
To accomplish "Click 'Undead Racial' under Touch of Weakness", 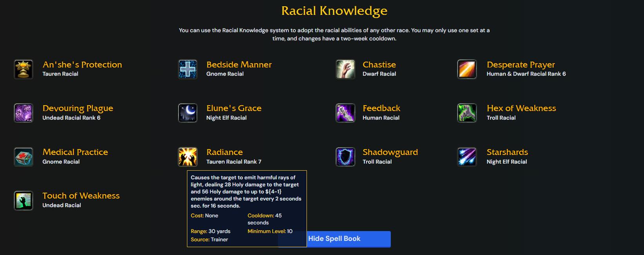I will 62,205.
